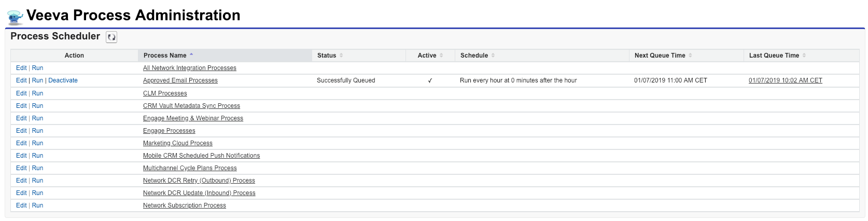Screen dimensions: 868x221
Task: Sort by the Next Queue Time column
Action: 690,56
